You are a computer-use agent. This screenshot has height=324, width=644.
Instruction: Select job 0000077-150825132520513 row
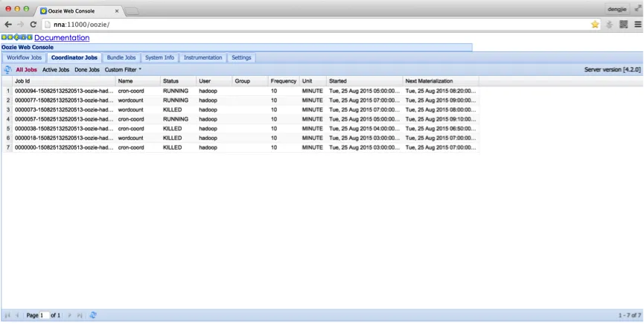coord(240,101)
